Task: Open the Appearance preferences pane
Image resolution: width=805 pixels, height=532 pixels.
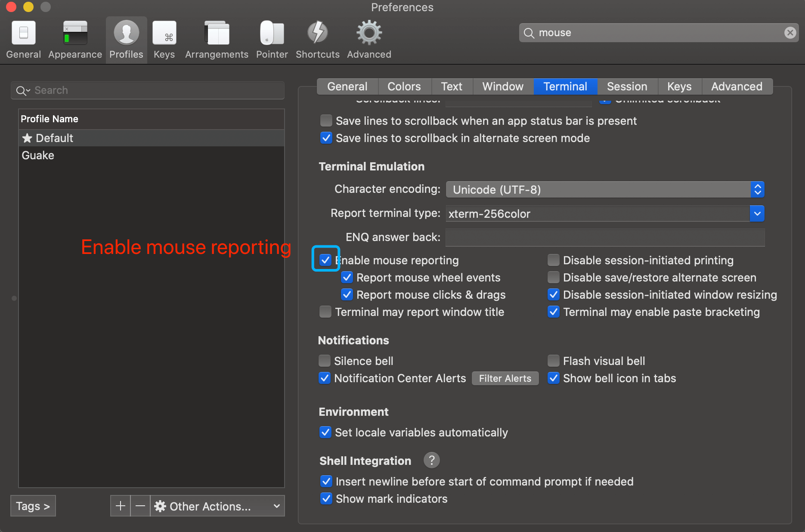Action: [75, 40]
